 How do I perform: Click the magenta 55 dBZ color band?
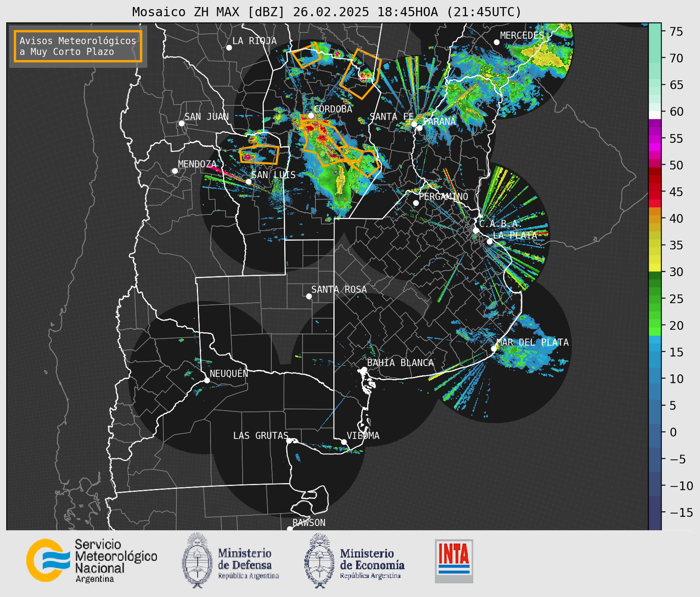coord(654,138)
